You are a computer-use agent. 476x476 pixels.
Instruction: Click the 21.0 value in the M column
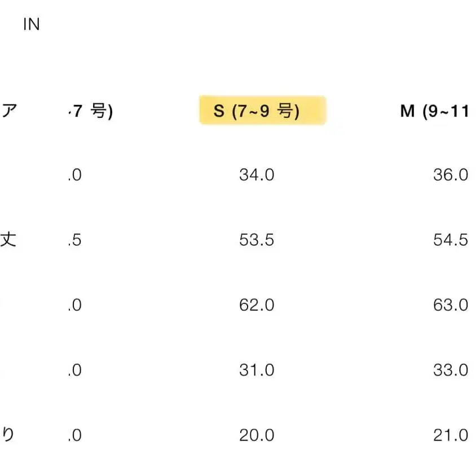[451, 435]
